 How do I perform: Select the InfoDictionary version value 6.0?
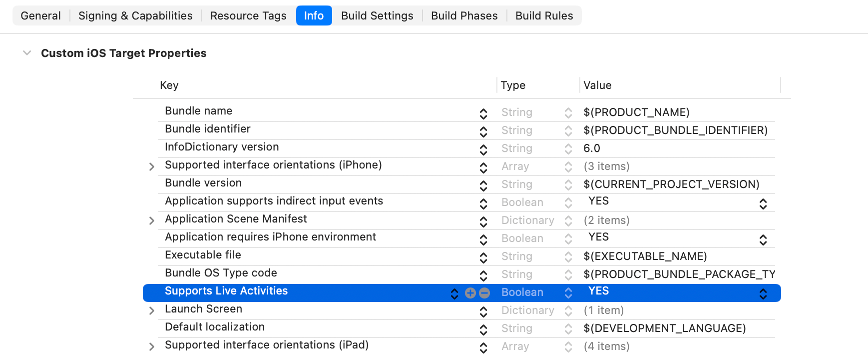coord(592,148)
